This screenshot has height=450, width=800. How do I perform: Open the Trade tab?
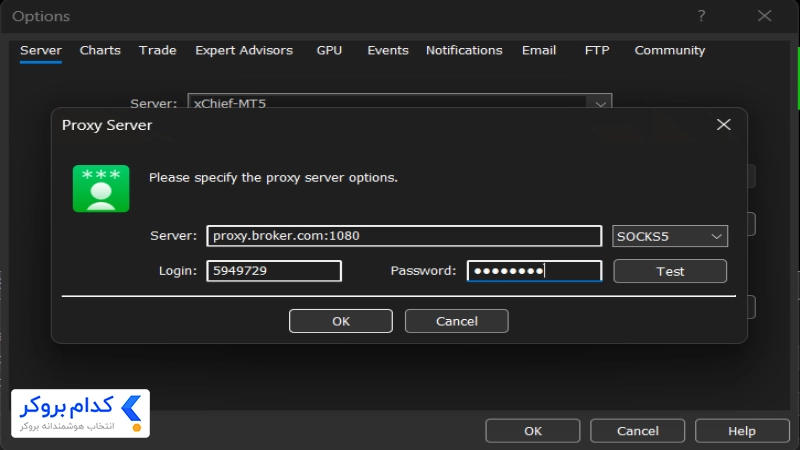tap(158, 51)
